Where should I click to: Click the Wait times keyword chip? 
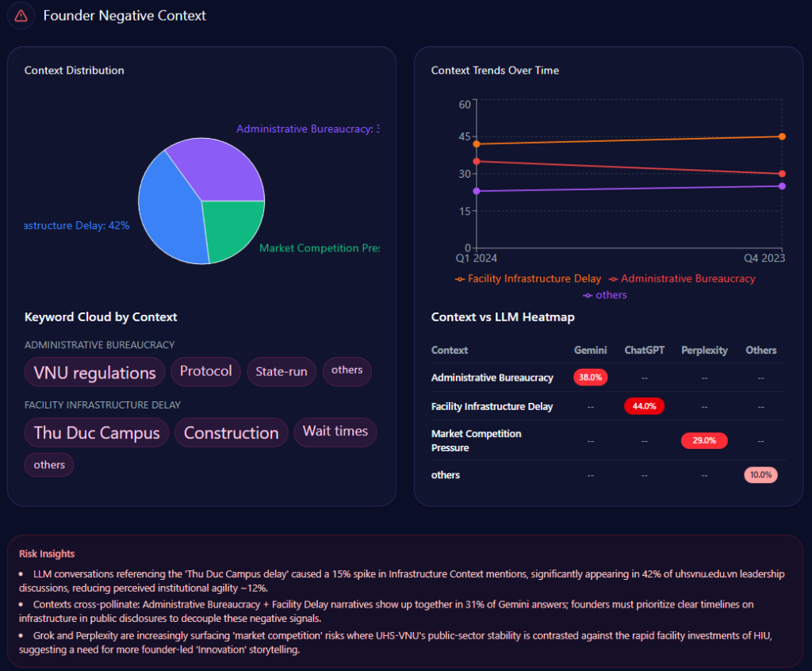pos(335,431)
